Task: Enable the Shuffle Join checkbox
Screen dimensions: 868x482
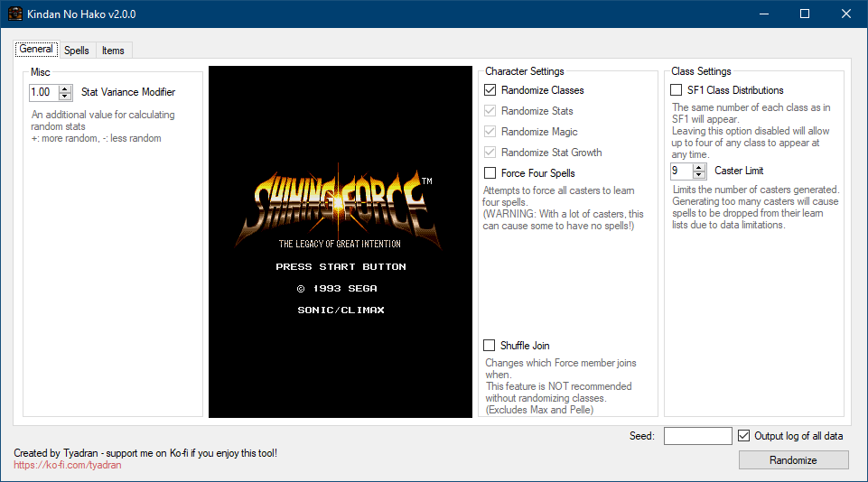Action: tap(490, 346)
